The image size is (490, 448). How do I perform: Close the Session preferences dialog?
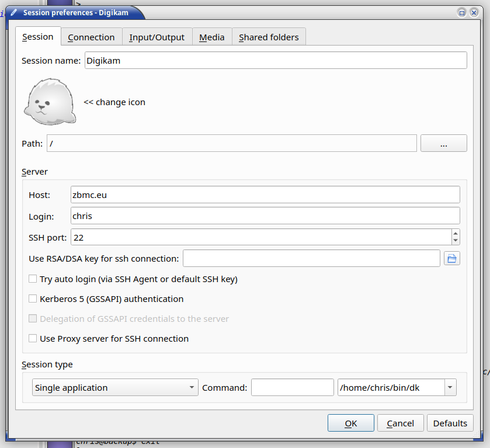click(x=474, y=13)
